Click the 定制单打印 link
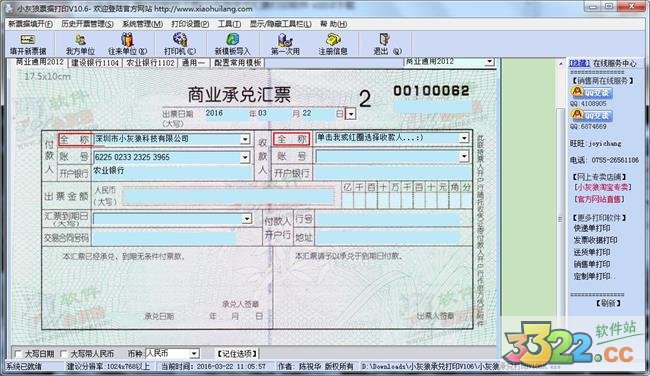650x376 pixels. [592, 276]
